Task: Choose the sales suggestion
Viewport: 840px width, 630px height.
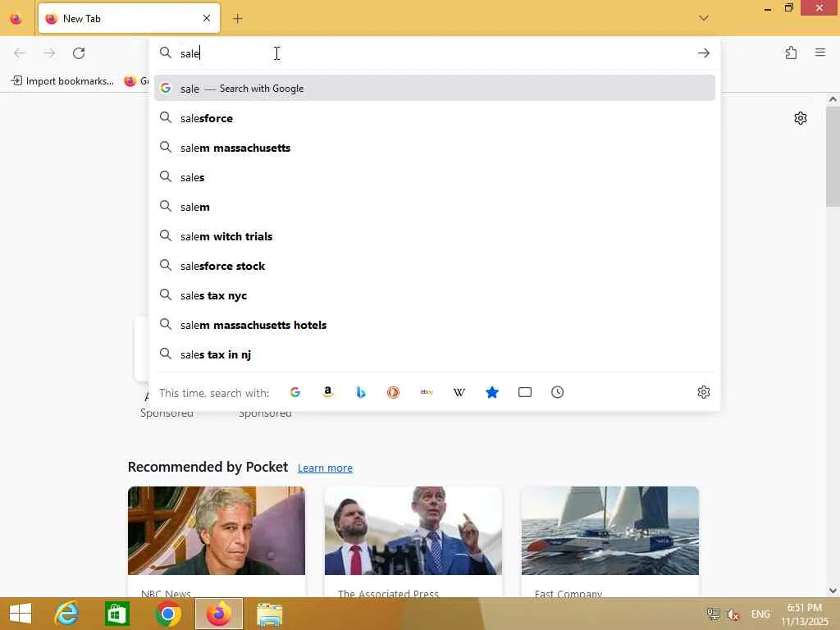Action: tap(435, 177)
